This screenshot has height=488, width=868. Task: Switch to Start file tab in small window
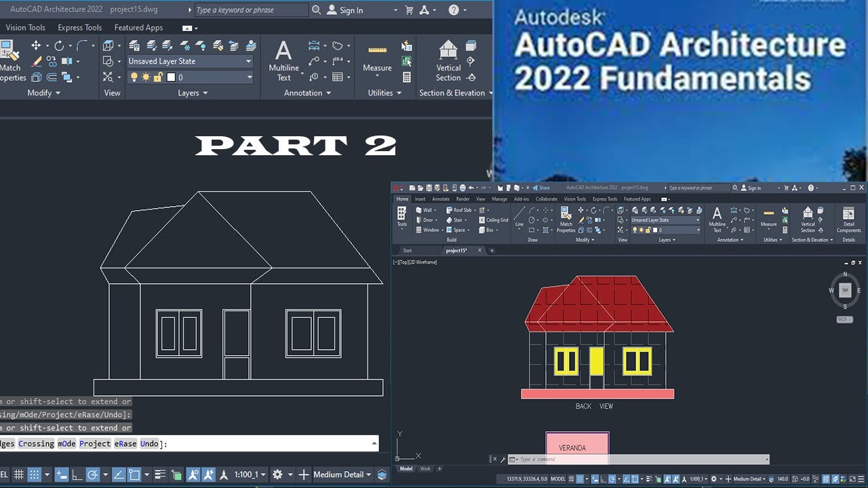click(x=408, y=250)
